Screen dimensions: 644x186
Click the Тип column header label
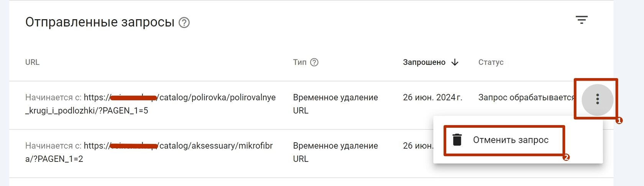(299, 62)
